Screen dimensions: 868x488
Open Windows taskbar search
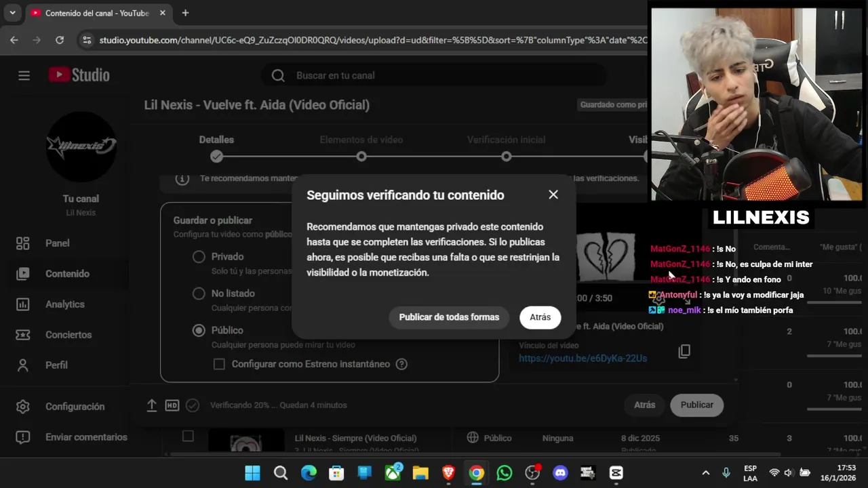point(281,472)
